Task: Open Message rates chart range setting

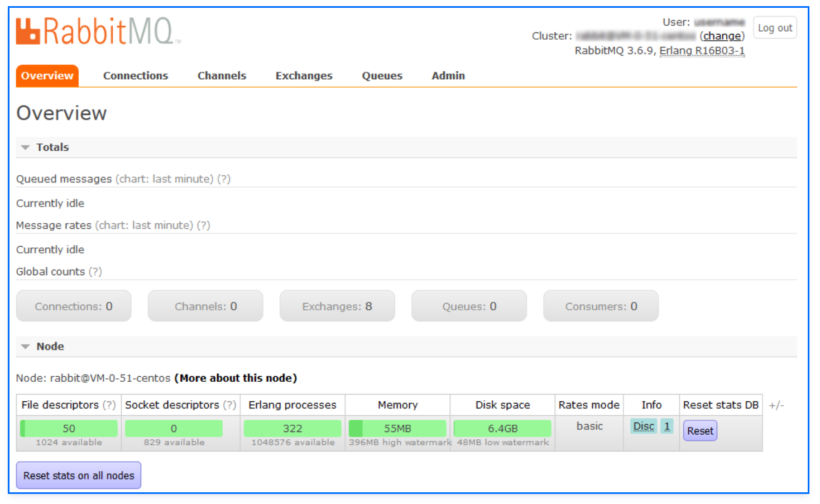Action: coord(144,225)
